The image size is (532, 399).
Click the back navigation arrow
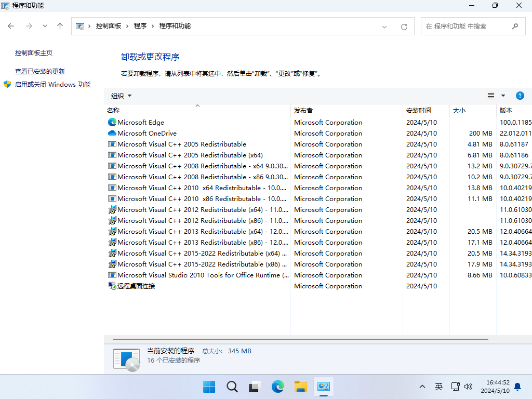tap(11, 26)
